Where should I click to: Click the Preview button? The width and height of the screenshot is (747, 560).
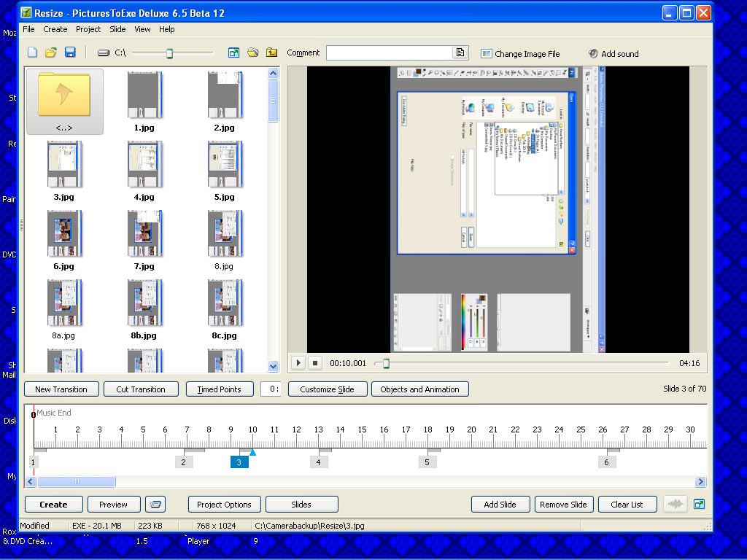[x=114, y=505]
